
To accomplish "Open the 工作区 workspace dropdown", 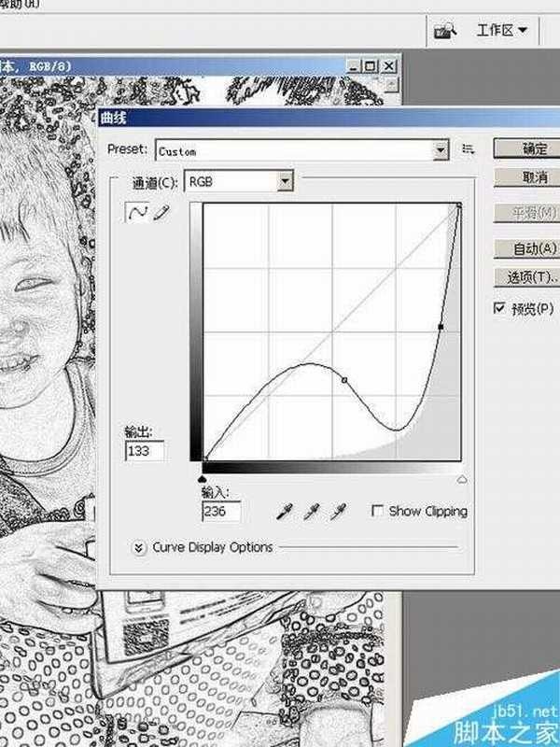I will click(x=502, y=31).
